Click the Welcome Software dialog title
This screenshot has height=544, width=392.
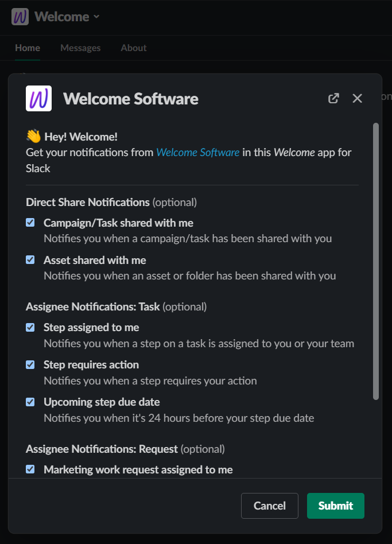tap(130, 98)
